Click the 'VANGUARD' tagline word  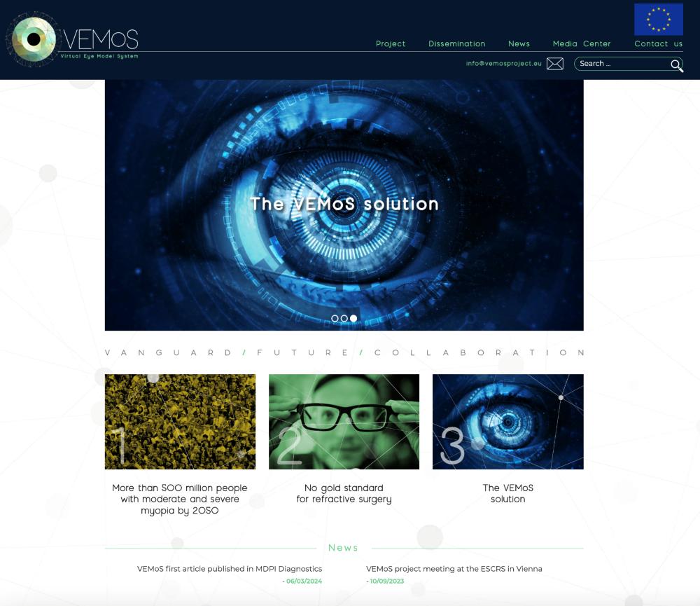(168, 352)
